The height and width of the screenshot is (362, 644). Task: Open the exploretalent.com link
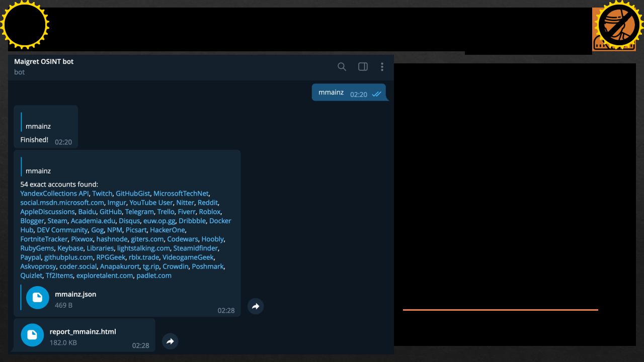click(105, 275)
